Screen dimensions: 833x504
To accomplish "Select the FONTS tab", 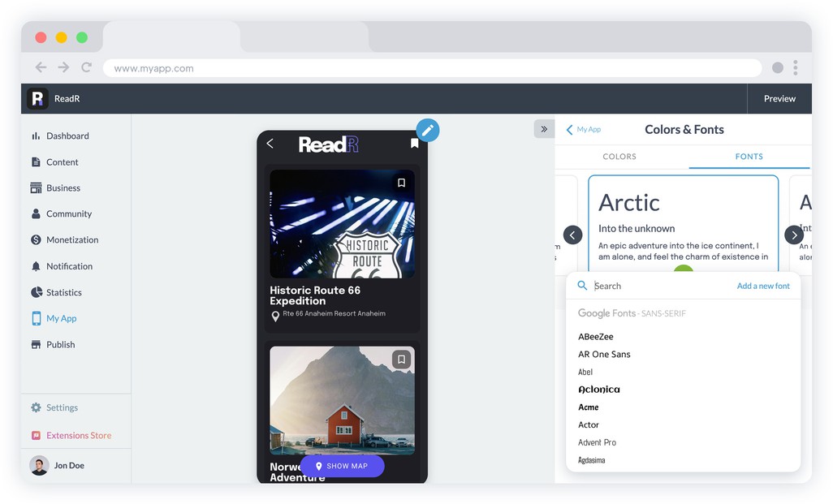I will tap(749, 157).
